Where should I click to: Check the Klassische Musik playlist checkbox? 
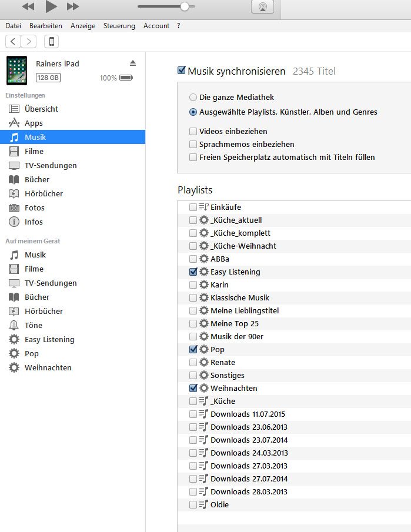click(x=193, y=297)
